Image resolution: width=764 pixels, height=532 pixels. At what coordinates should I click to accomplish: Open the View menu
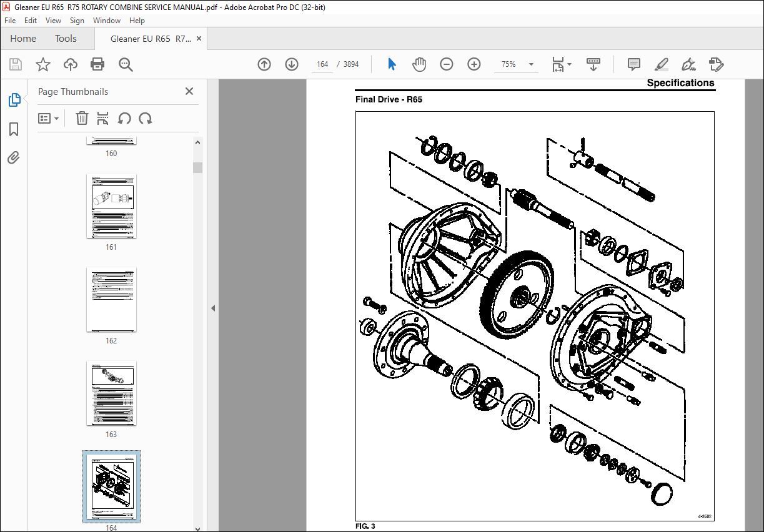coord(53,20)
